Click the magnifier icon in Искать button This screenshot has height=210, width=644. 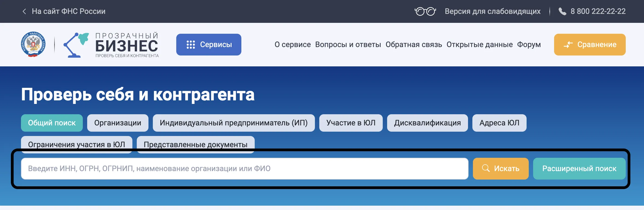coord(486,168)
